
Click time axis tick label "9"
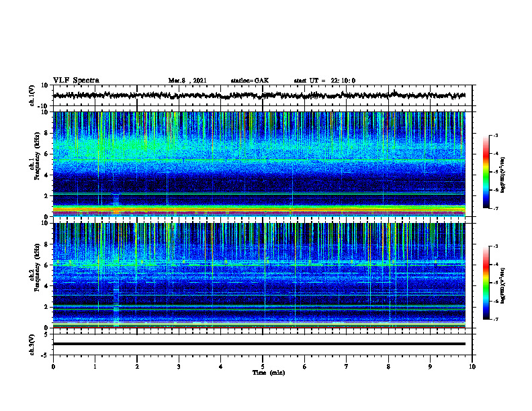[x=430, y=367]
